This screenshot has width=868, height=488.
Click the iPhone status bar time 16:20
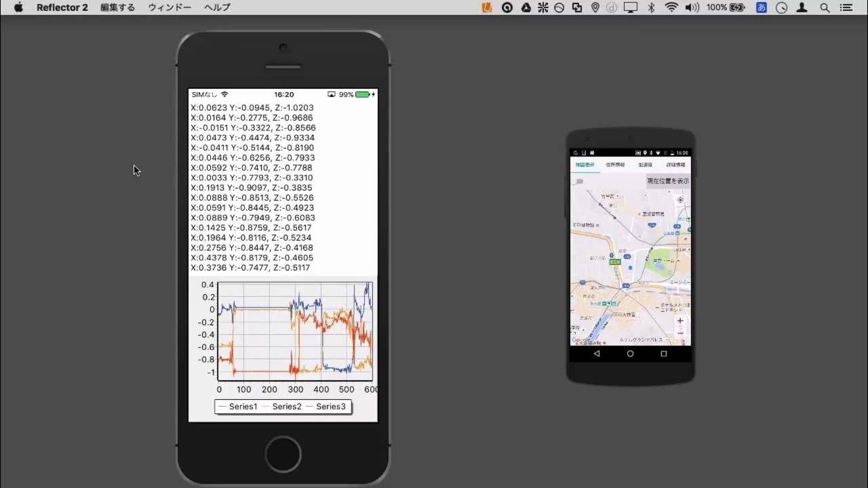coord(284,95)
